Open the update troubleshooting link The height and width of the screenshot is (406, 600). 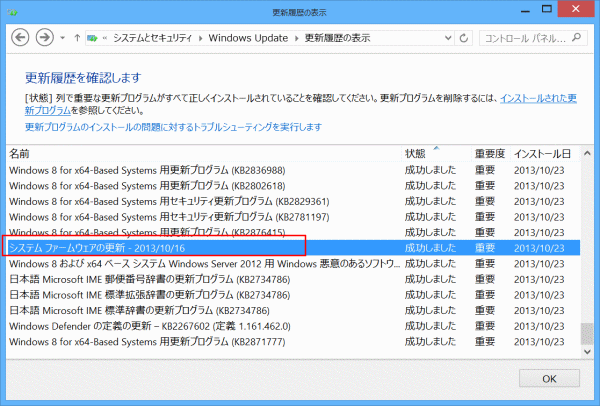click(x=173, y=128)
